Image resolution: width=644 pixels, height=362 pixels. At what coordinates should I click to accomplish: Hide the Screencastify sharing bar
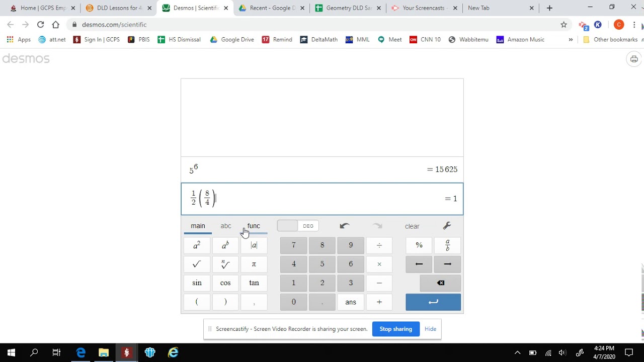(430, 329)
